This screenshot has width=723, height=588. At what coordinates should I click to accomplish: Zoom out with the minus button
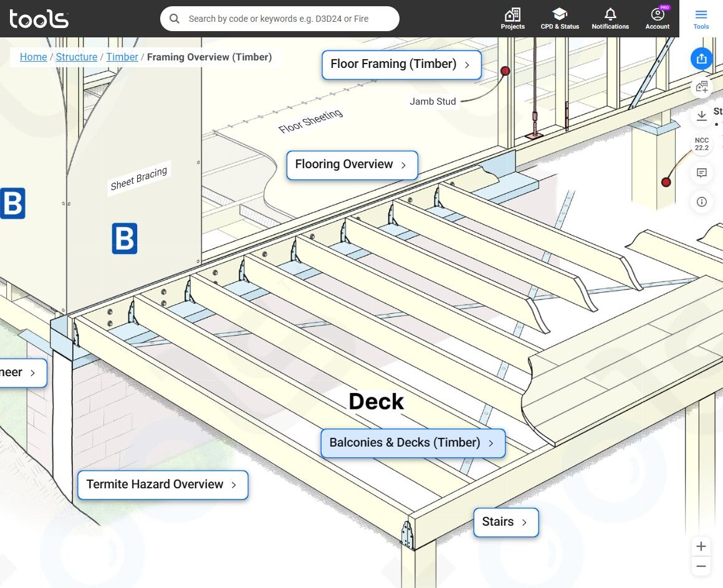pyautogui.click(x=701, y=566)
